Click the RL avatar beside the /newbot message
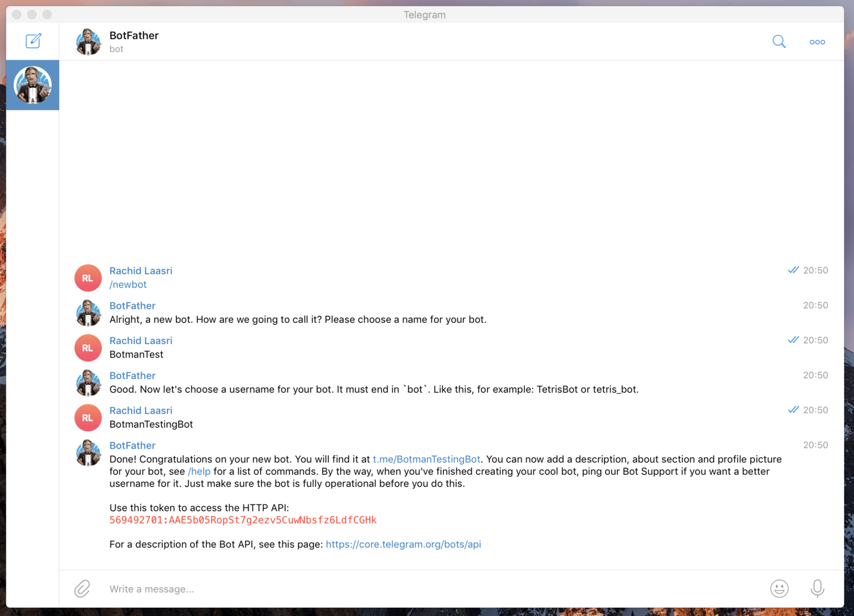This screenshot has height=616, width=854. [88, 278]
